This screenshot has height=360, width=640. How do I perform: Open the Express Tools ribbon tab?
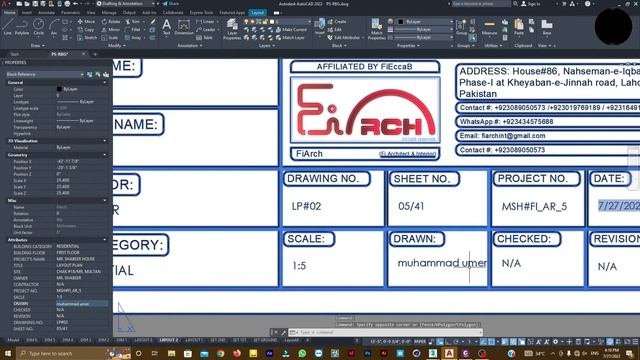(201, 13)
